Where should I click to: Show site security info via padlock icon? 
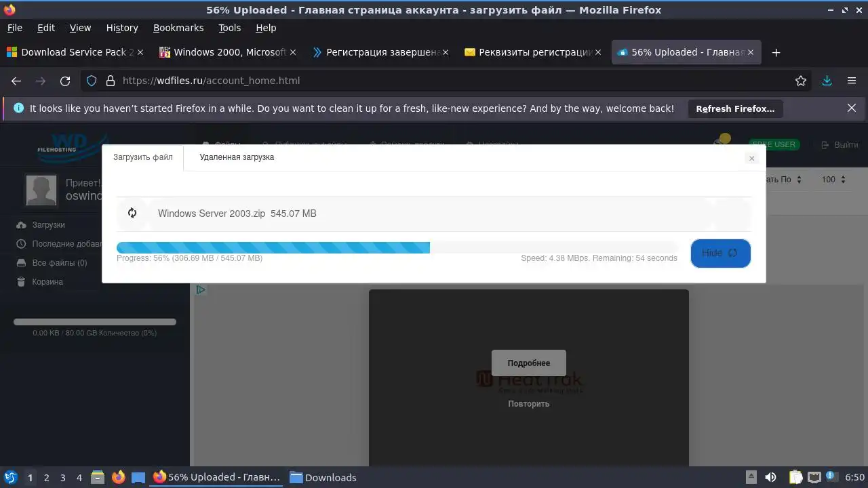pyautogui.click(x=111, y=81)
